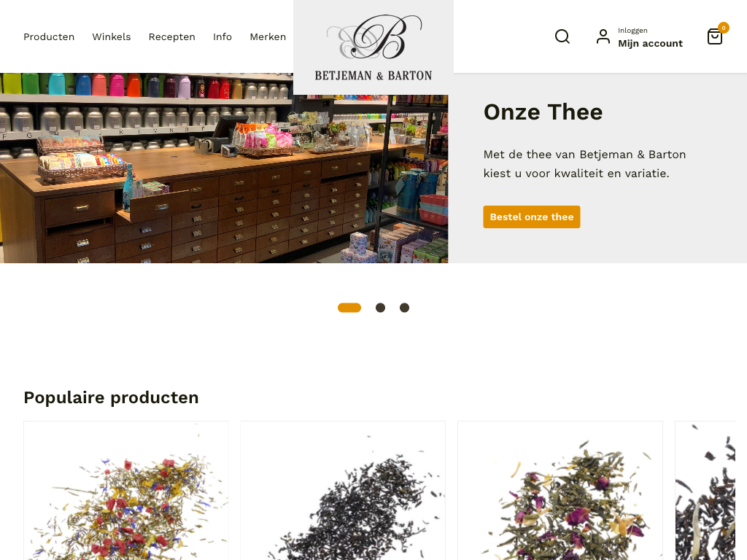Open the Info menu
The width and height of the screenshot is (747, 560).
click(x=222, y=36)
